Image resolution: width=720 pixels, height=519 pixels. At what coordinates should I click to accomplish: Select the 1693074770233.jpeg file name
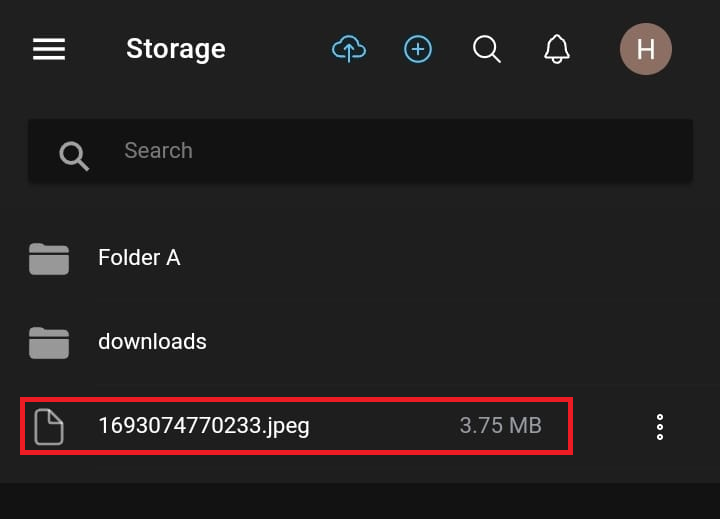(x=204, y=426)
